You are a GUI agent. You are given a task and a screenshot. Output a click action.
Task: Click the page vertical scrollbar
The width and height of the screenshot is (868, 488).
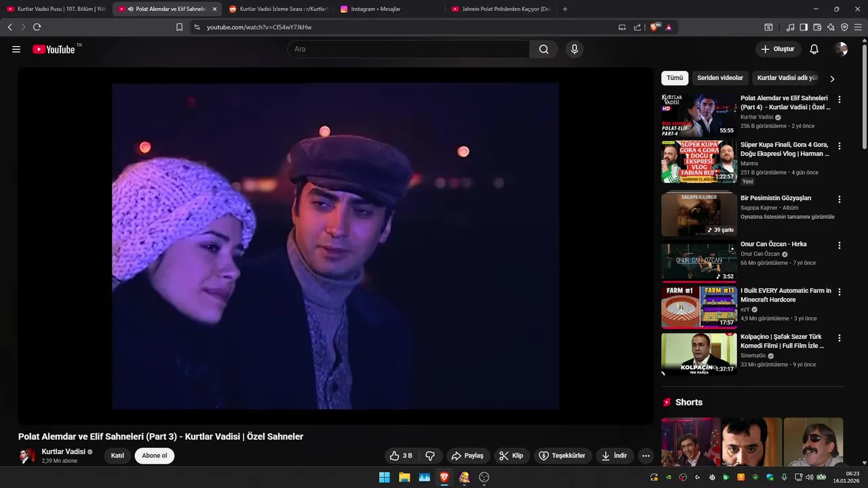tap(864, 95)
